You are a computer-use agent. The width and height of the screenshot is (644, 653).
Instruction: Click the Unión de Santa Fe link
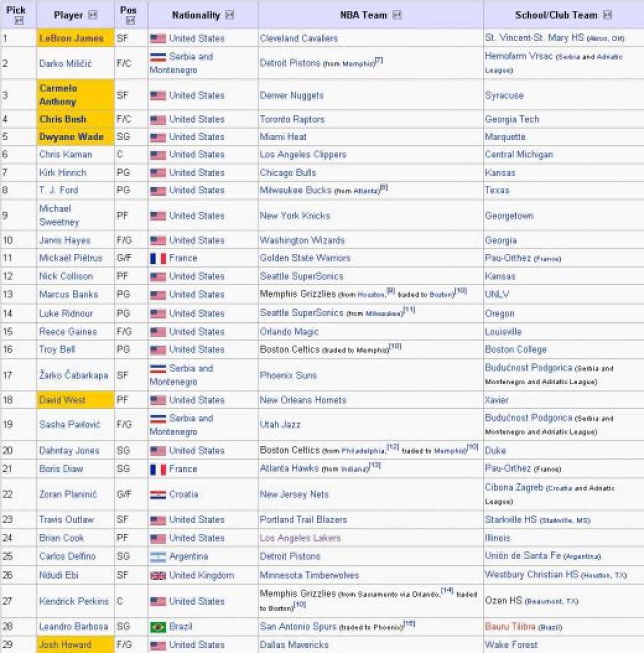point(523,556)
